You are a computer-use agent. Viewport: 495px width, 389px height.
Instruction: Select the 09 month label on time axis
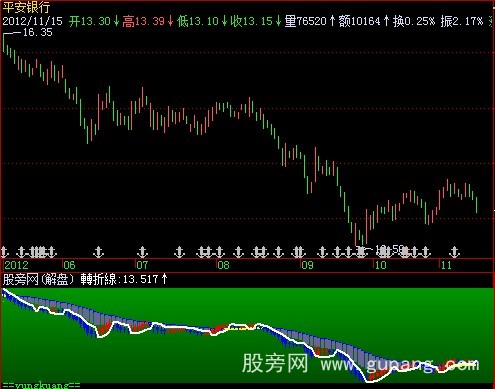[x=307, y=265]
